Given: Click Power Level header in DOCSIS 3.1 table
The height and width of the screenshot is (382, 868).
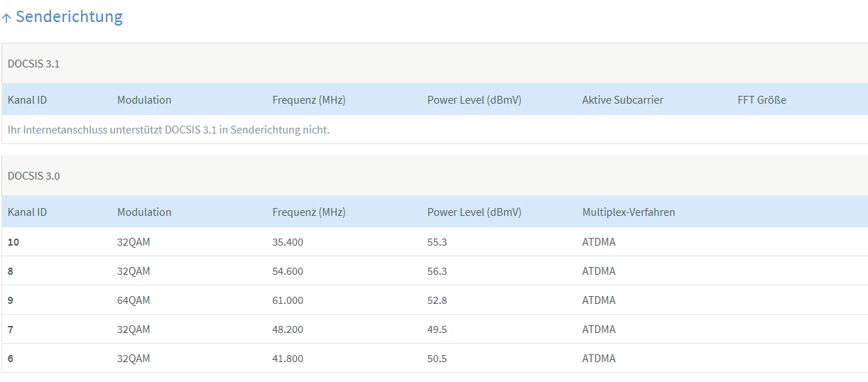Looking at the screenshot, I should [x=474, y=100].
